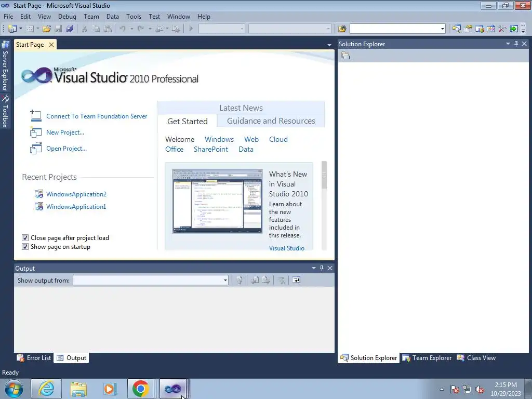Screen dimensions: 532x399
Task: Open the New Project button dropdown arrow
Action: 21,29
